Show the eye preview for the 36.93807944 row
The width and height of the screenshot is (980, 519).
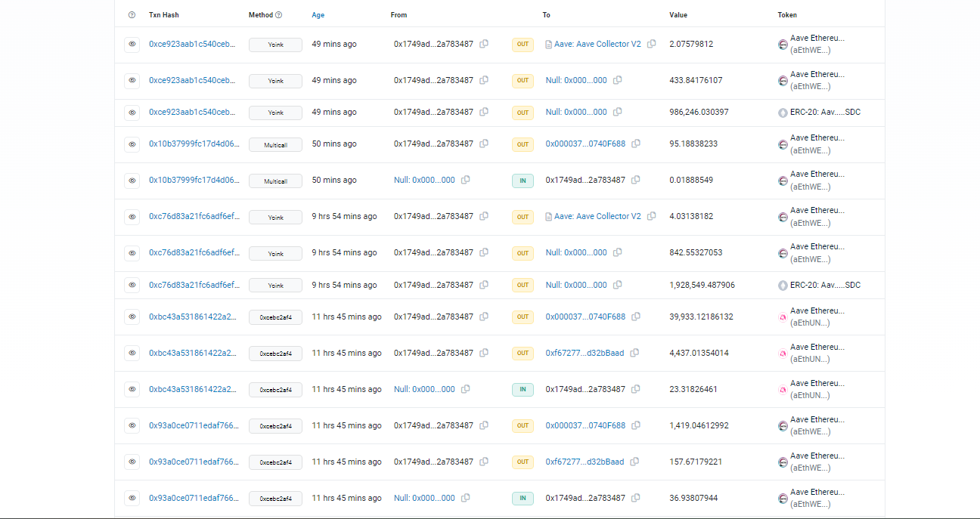(132, 498)
